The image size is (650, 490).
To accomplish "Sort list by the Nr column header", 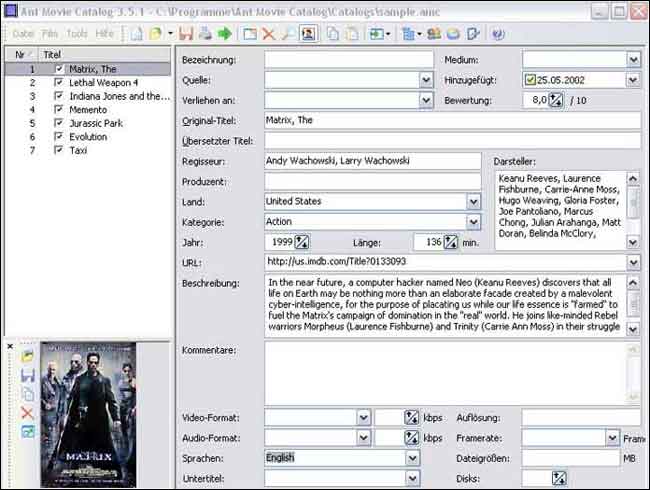I will click(22, 54).
